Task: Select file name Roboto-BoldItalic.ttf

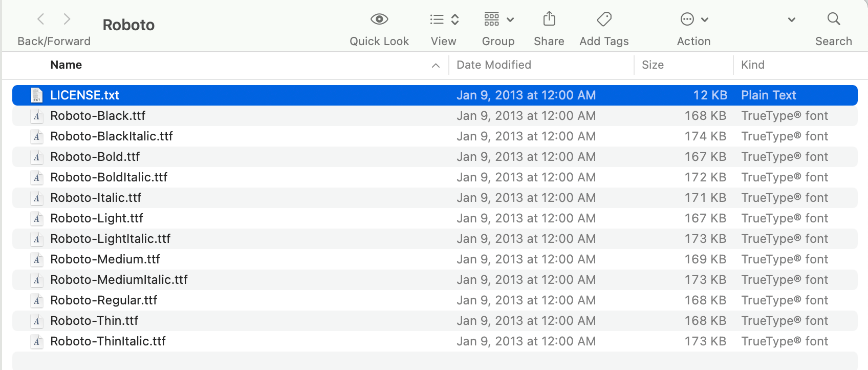Action: (109, 177)
